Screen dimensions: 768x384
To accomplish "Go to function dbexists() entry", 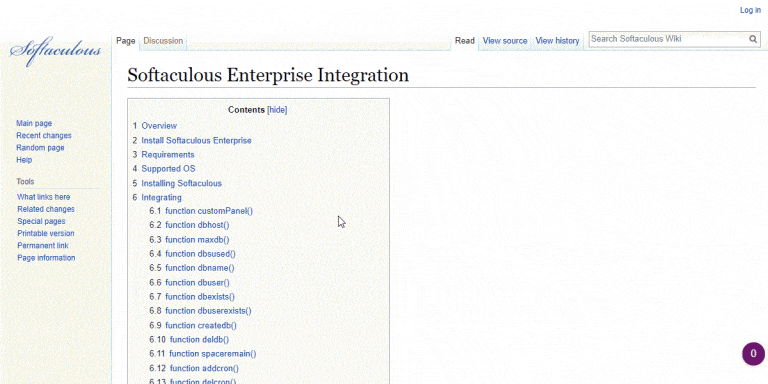I will click(x=200, y=297).
